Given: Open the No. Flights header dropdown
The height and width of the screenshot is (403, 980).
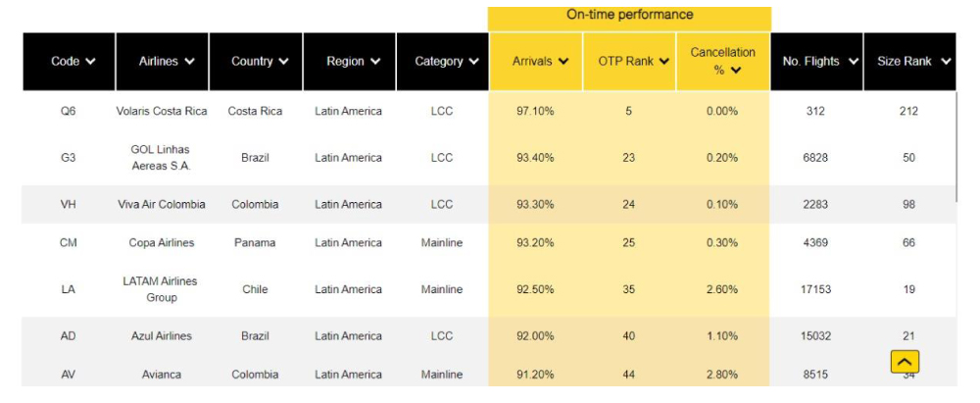Looking at the screenshot, I should click(x=854, y=62).
